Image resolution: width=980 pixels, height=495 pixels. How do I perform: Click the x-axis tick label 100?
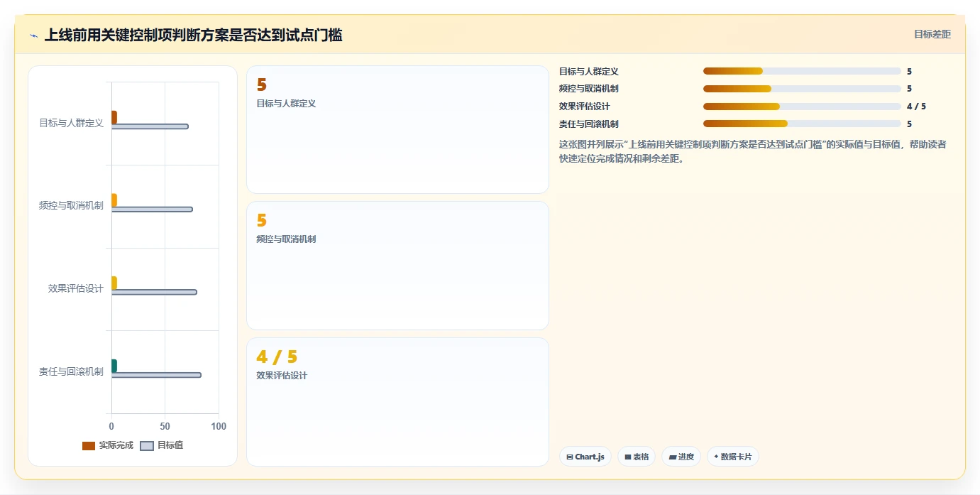click(x=219, y=426)
